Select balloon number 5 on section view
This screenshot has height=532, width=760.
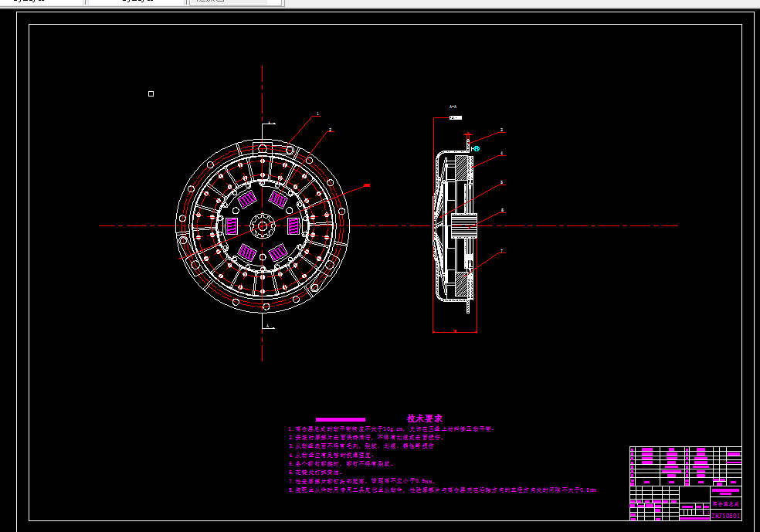(502, 183)
